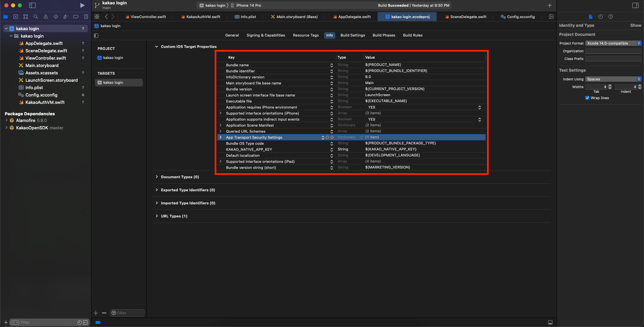Open the Breakpoint navigator
644x327 pixels.
click(x=76, y=17)
